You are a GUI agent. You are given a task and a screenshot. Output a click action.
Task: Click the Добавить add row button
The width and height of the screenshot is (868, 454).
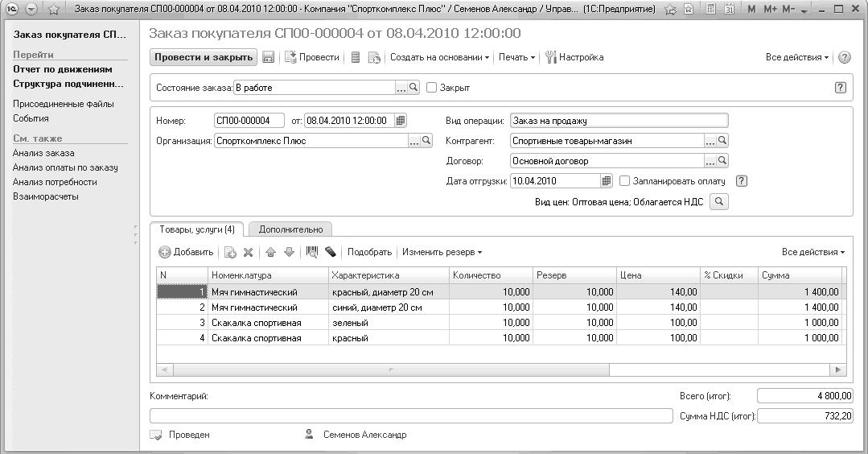coord(186,252)
